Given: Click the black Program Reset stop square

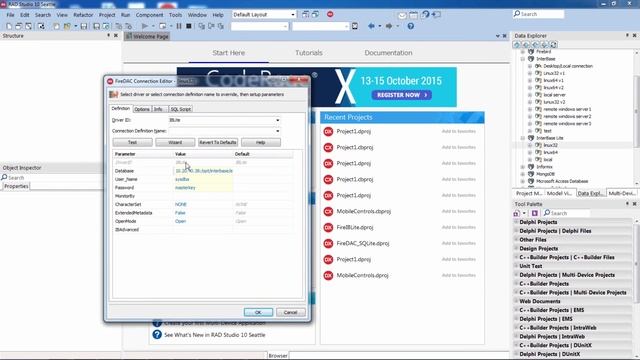Looking at the screenshot, I should point(189,26).
